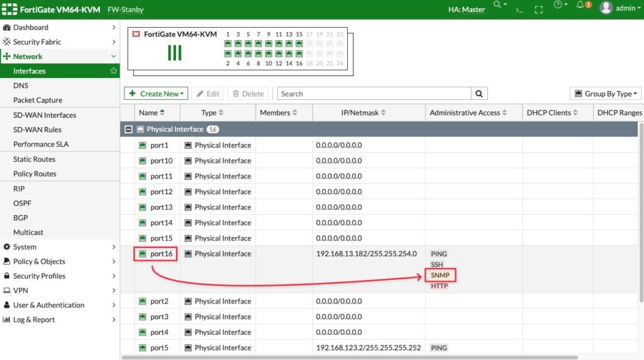
Task: Collapse the Physical Interface group
Action: click(x=128, y=129)
